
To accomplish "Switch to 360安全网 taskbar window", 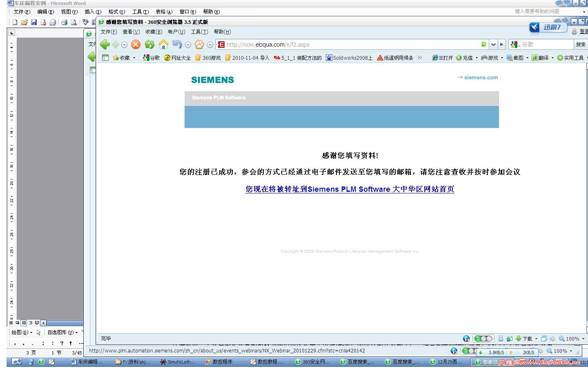I will click(x=313, y=362).
